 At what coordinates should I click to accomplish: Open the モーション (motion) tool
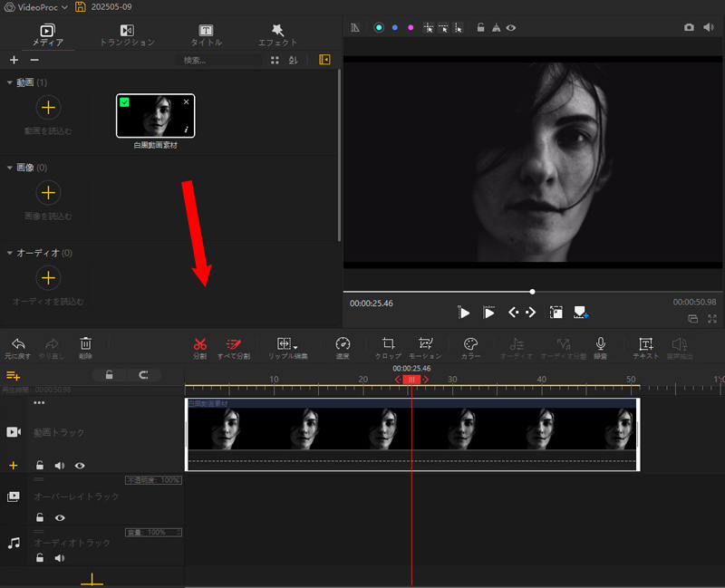pyautogui.click(x=426, y=345)
